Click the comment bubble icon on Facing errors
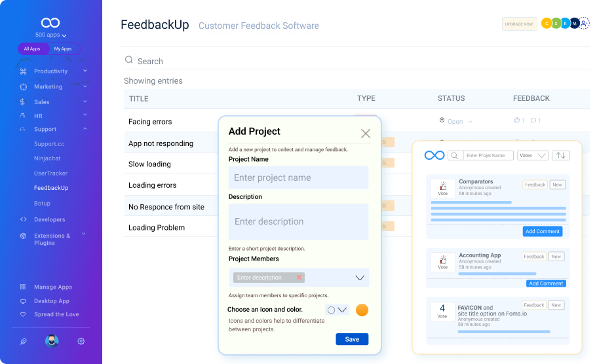 (533, 120)
